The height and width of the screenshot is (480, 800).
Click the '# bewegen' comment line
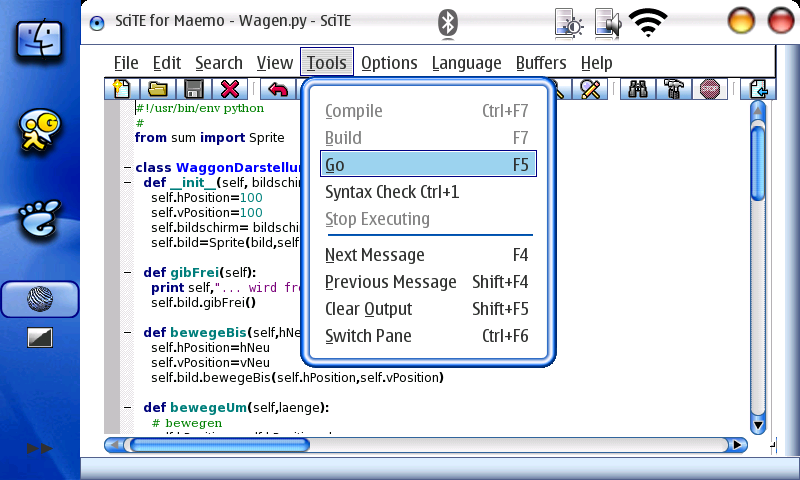click(187, 423)
